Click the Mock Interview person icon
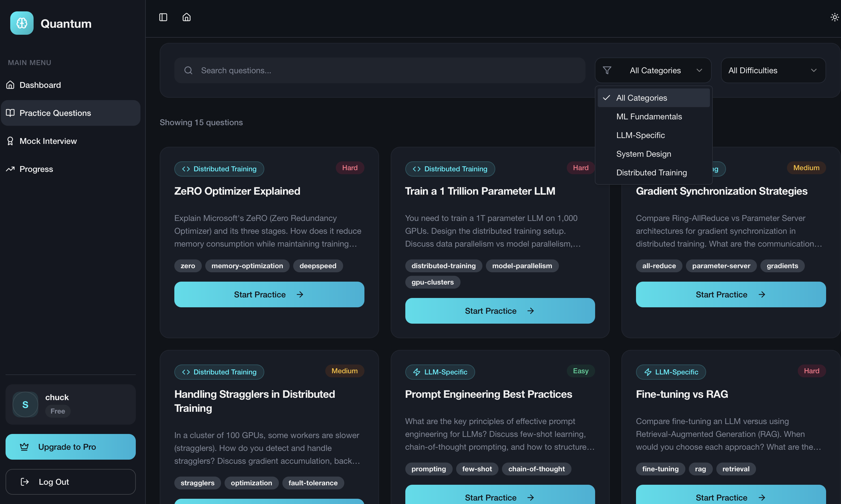This screenshot has width=841, height=504. (10, 141)
